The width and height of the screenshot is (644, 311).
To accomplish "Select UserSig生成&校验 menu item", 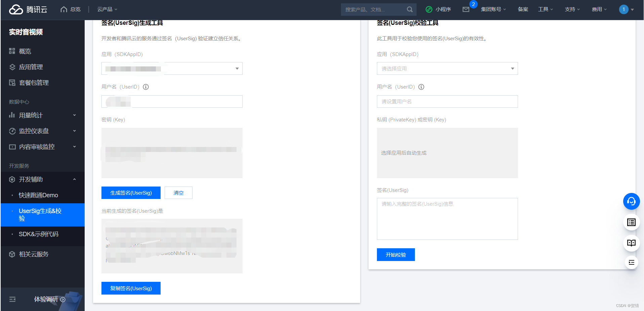I will pos(43,215).
